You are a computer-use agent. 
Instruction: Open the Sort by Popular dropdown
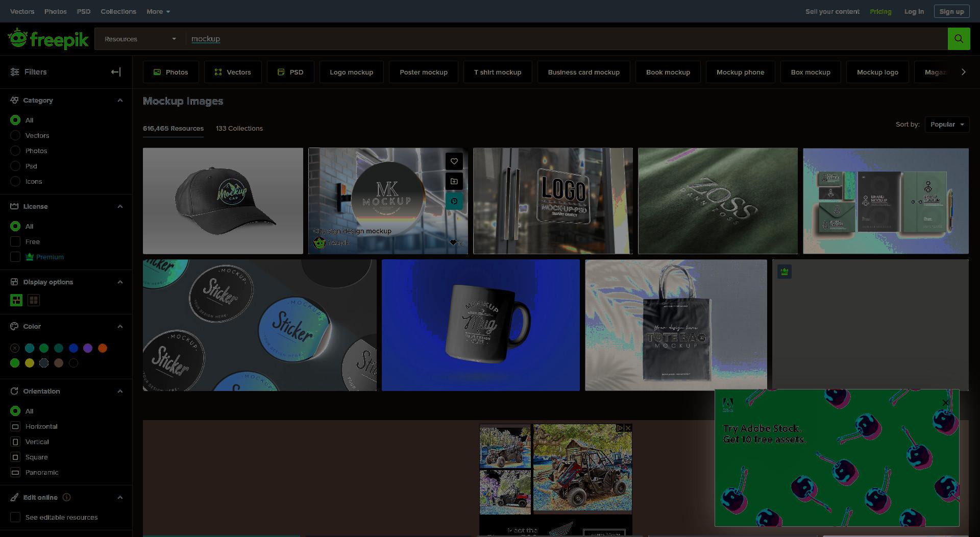click(x=947, y=124)
